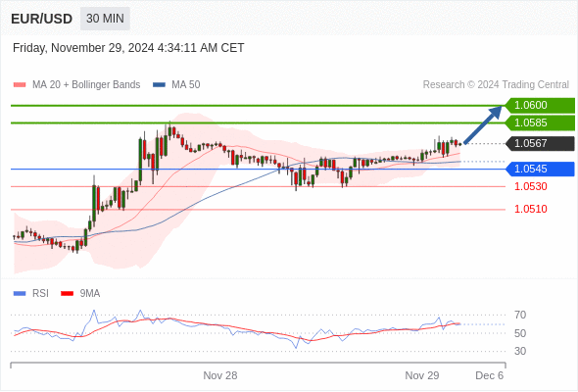578x392 pixels.
Task: Click the black 1.0567 current price tag
Action: click(540, 143)
